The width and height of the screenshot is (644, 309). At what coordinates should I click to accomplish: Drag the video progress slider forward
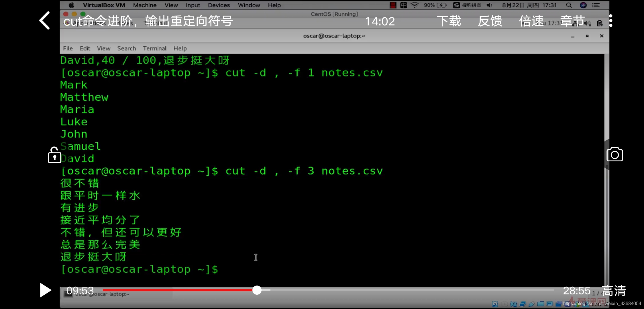(x=256, y=291)
